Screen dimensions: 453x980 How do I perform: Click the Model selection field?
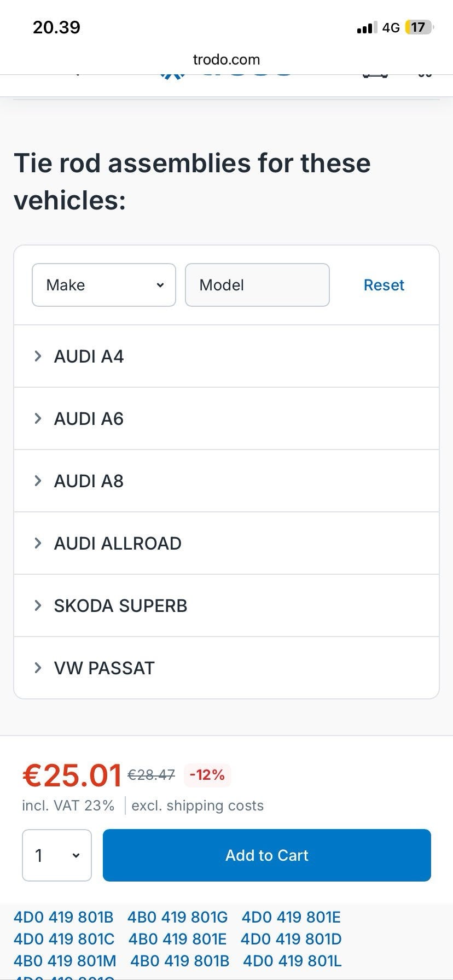click(x=257, y=285)
